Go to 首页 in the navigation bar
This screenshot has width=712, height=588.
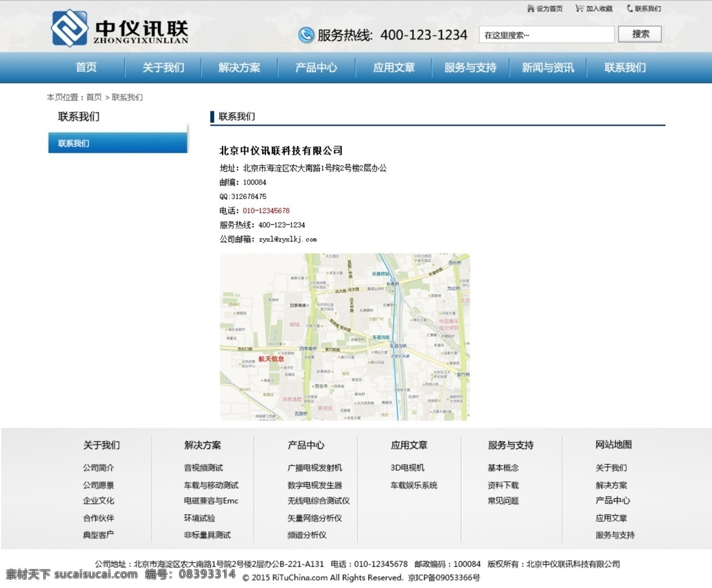tap(86, 68)
